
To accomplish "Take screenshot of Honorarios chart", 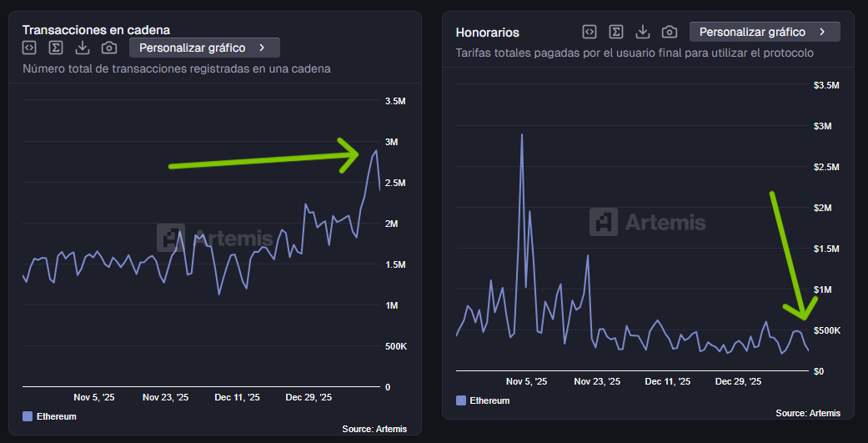I will point(670,32).
